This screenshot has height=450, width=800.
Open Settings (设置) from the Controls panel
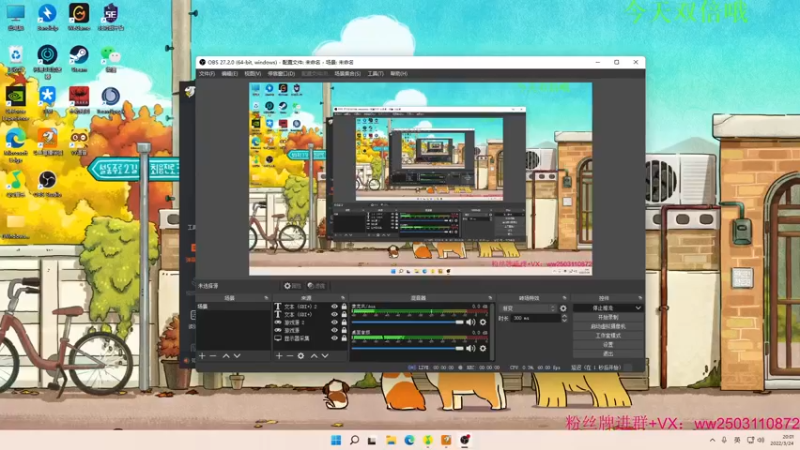click(x=608, y=345)
